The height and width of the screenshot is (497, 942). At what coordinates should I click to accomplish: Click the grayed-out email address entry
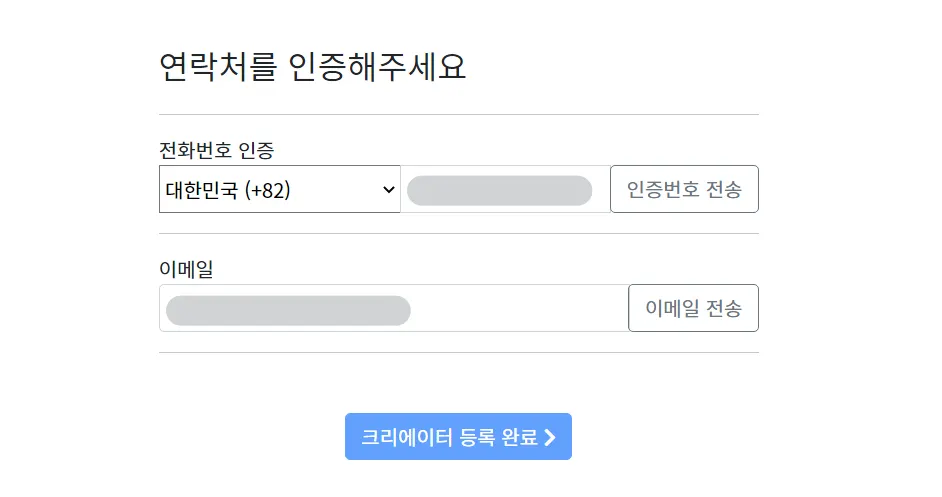288,310
